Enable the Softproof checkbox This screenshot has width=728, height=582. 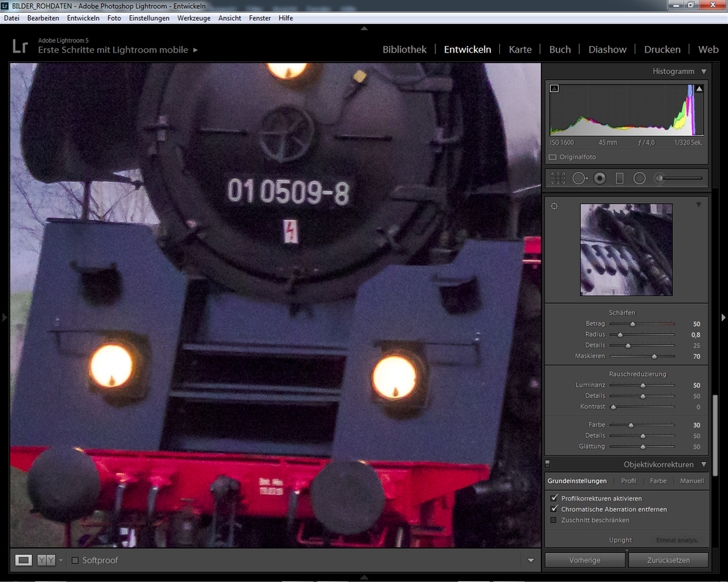click(x=75, y=560)
